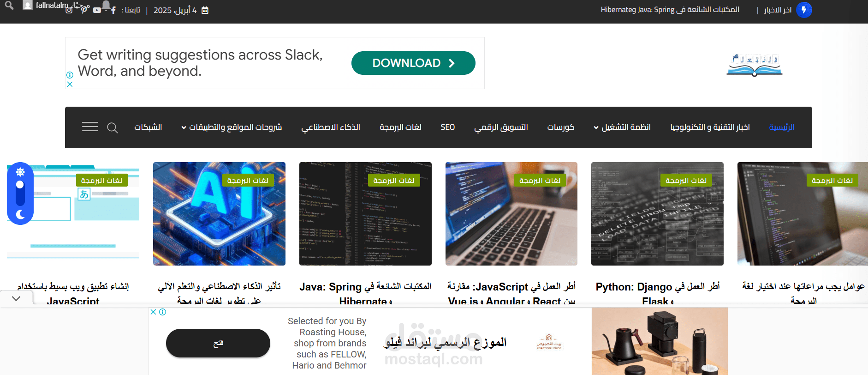
Task: Open the notifications bell icon
Action: [x=106, y=5]
